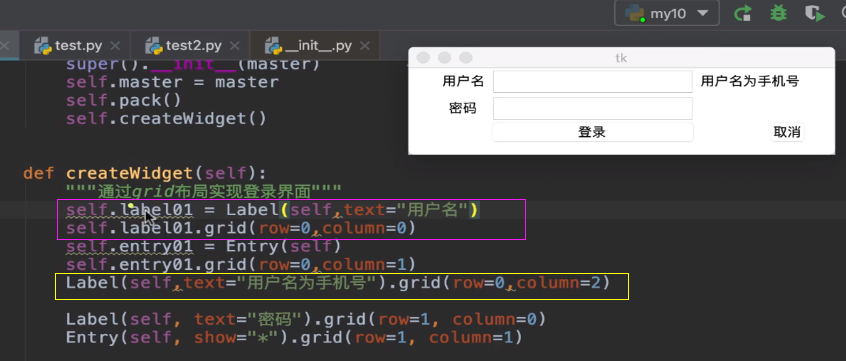Viewport: 846px width, 361px height.
Task: Focus the 密码 password entry field
Action: tap(592, 108)
